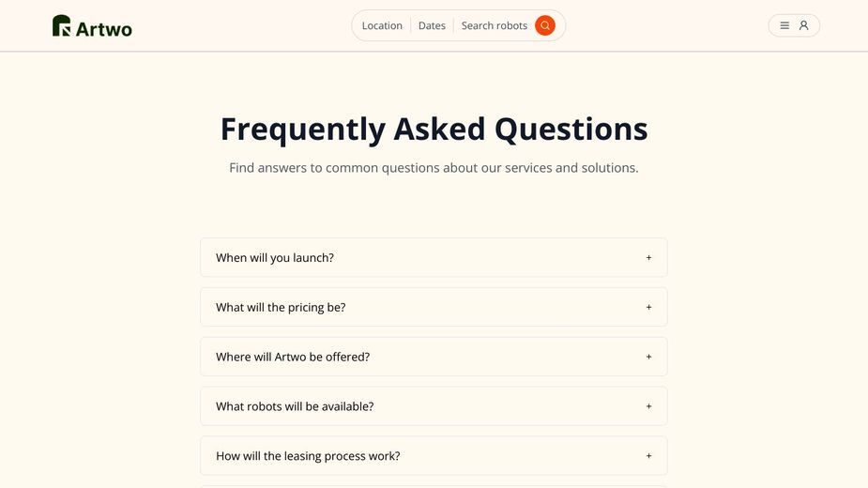Click plus icon beside 'Where will Artwo be offered?'

tap(648, 357)
